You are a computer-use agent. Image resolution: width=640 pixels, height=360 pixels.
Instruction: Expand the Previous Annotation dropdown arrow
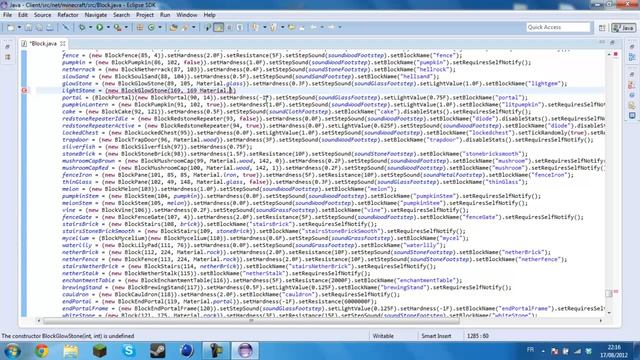282,27
